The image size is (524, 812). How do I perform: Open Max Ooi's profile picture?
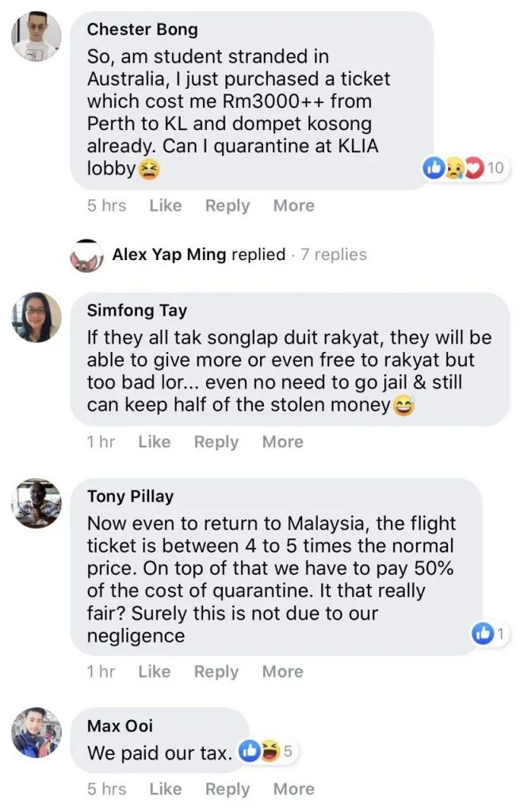[36, 732]
